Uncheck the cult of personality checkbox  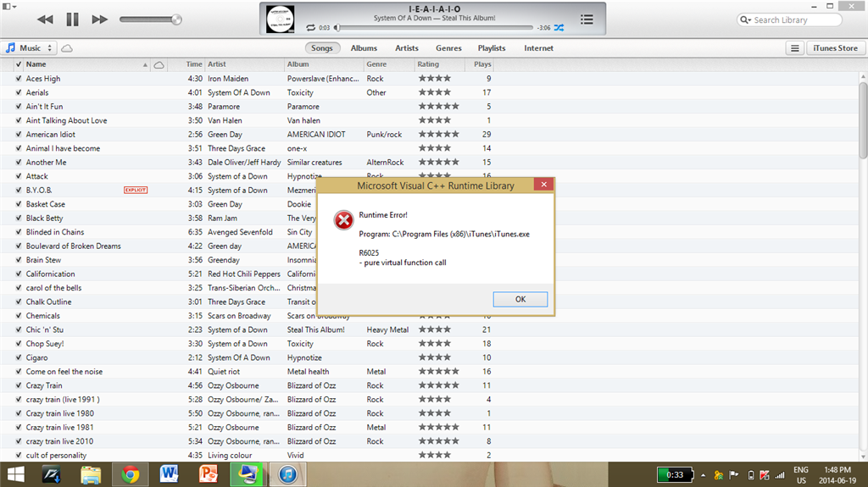click(x=19, y=456)
